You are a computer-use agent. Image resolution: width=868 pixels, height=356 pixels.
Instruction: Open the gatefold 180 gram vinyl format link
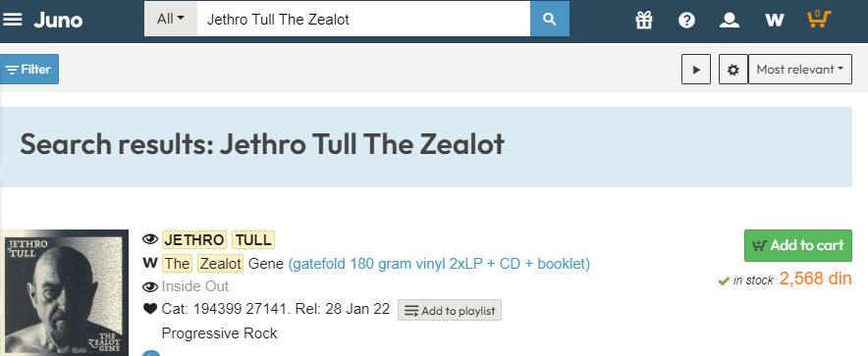(439, 264)
